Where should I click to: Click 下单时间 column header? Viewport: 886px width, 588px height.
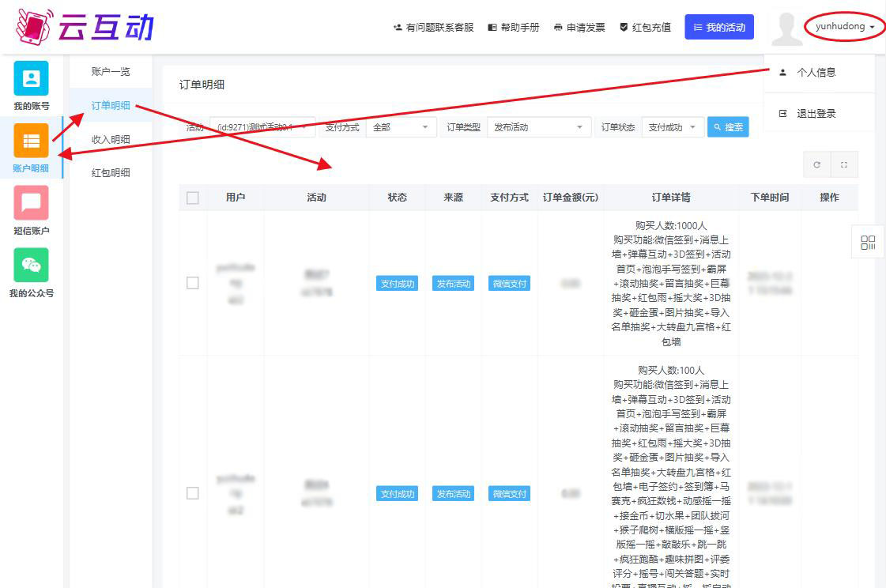pyautogui.click(x=770, y=197)
